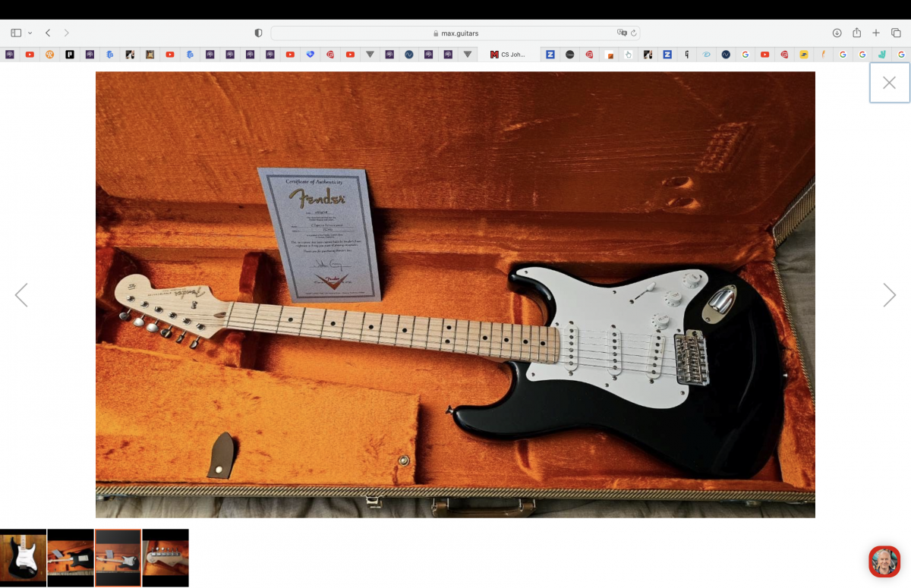Viewport: 911px width, 588px height.
Task: Open the Share menu
Action: [856, 33]
